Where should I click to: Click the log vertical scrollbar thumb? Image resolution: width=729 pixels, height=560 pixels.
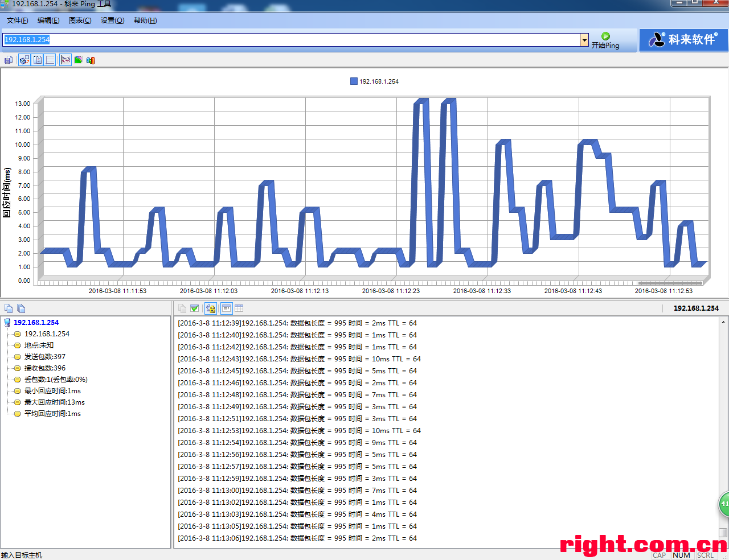(x=723, y=533)
